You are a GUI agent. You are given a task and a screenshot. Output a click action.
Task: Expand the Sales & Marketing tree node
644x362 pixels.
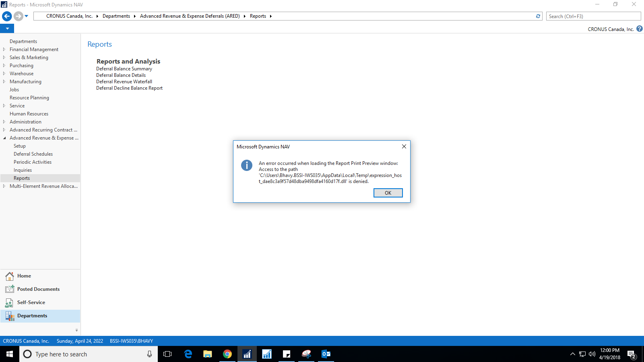4,58
